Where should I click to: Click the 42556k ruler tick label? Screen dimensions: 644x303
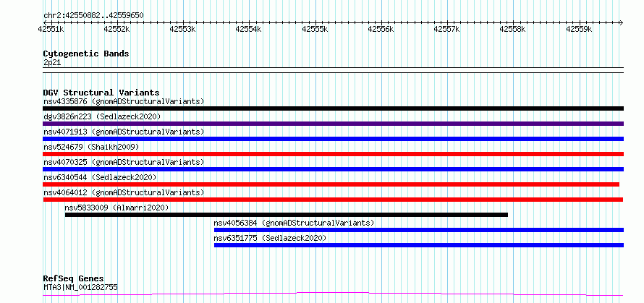tap(381, 29)
